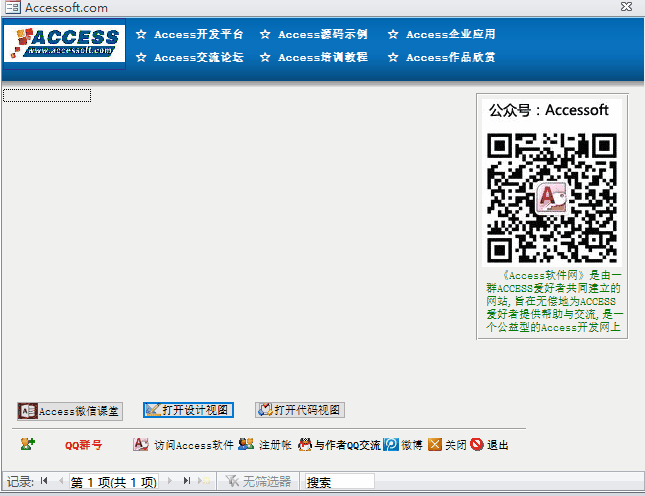Click the blue weibo icon
Viewport: 645px width, 496px height.
tap(391, 444)
